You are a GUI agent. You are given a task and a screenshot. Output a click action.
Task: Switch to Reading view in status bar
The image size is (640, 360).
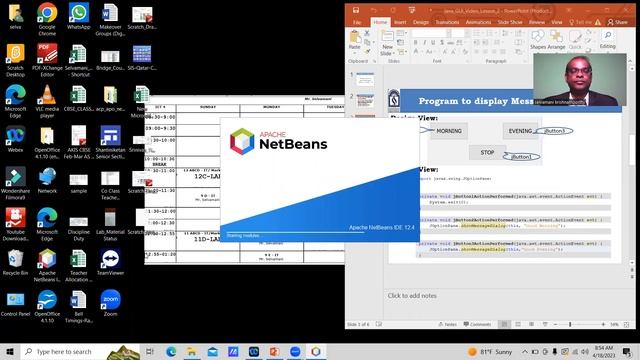click(x=531, y=324)
